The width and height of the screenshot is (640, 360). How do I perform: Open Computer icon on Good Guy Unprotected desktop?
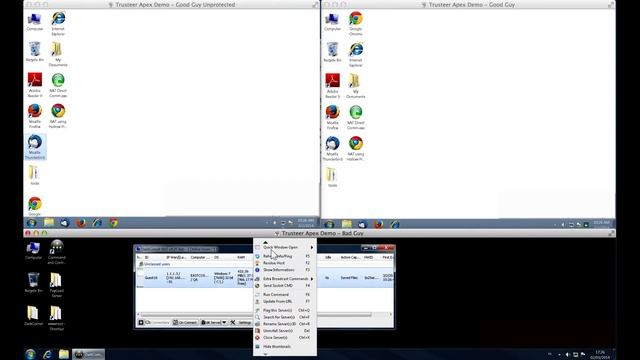point(34,22)
